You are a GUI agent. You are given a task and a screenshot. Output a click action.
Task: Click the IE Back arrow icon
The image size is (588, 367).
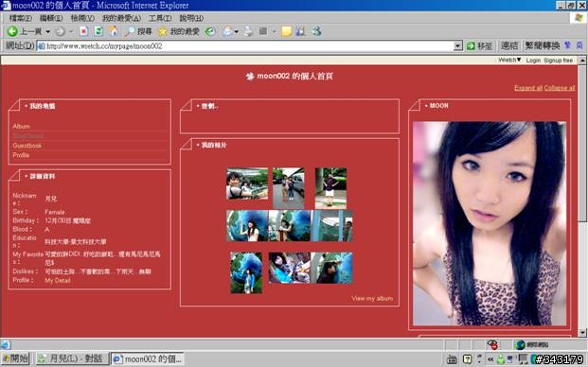12,31
